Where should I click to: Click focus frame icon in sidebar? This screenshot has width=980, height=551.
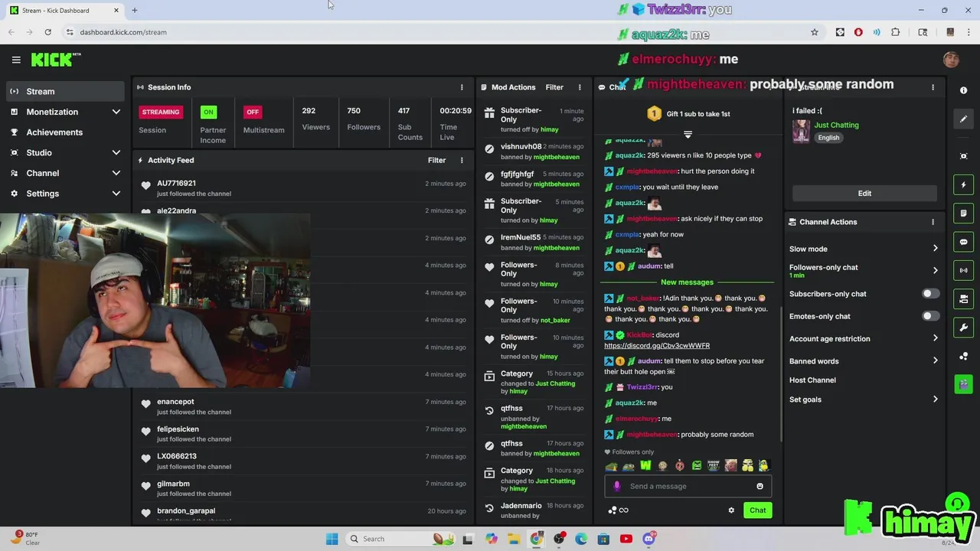point(963,156)
